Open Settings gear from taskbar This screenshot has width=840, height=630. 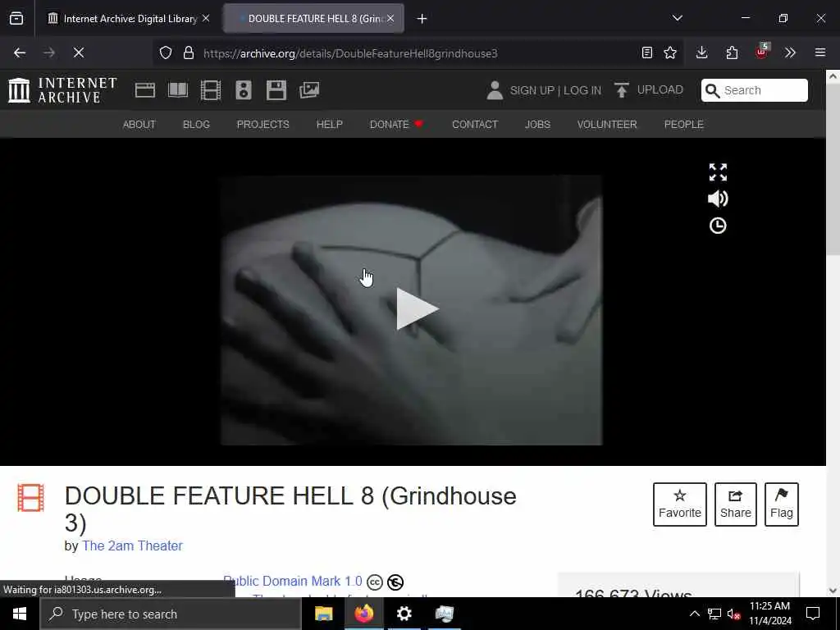[404, 614]
